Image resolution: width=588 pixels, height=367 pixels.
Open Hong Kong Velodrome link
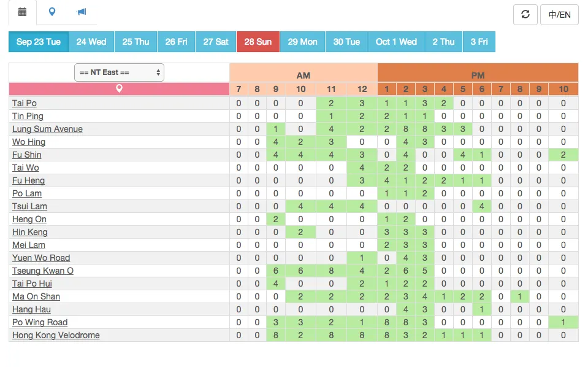56,335
